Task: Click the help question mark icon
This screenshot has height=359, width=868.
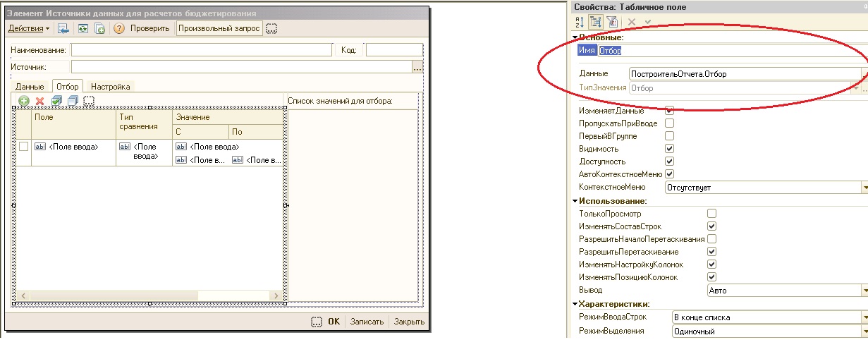Action: [x=119, y=28]
